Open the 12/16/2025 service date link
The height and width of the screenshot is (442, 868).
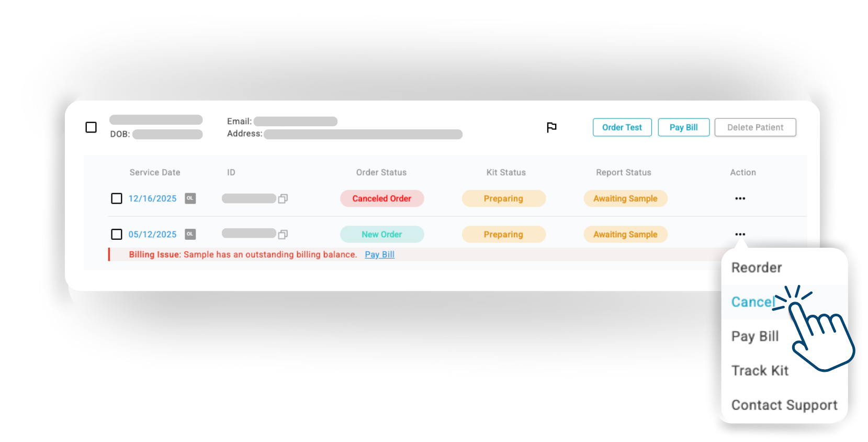click(153, 198)
